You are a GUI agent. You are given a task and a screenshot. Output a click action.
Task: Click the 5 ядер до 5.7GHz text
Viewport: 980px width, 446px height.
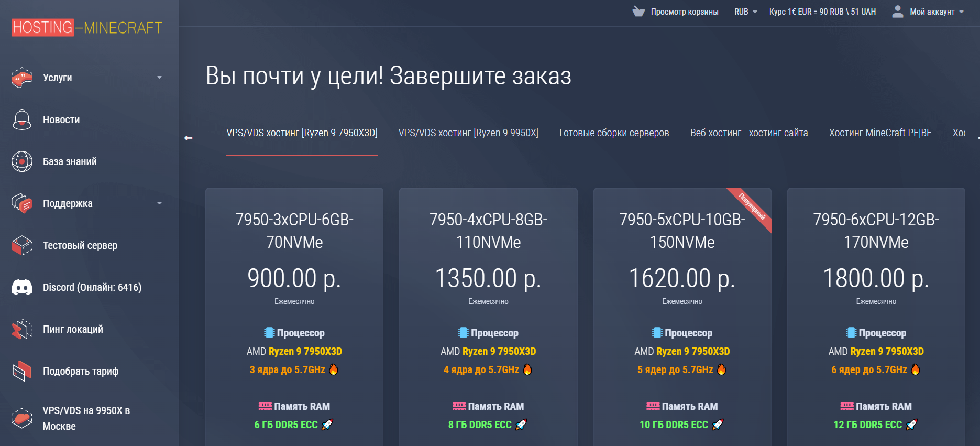click(675, 369)
